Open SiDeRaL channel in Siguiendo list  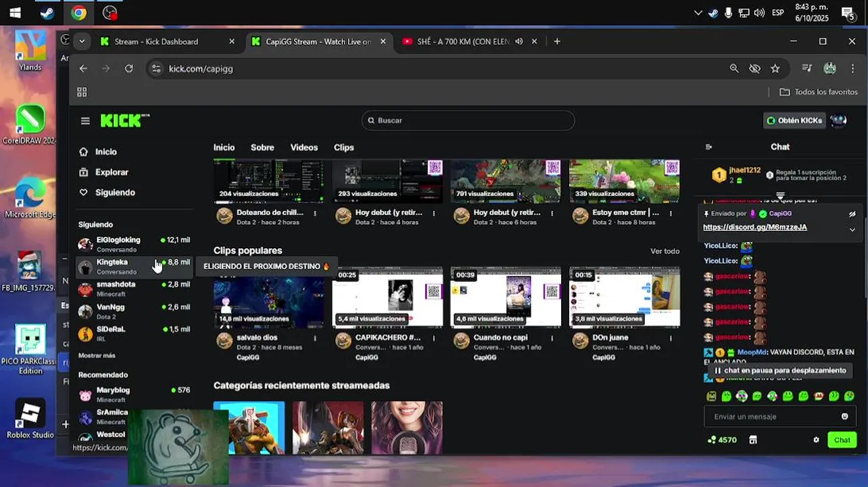[x=135, y=333]
